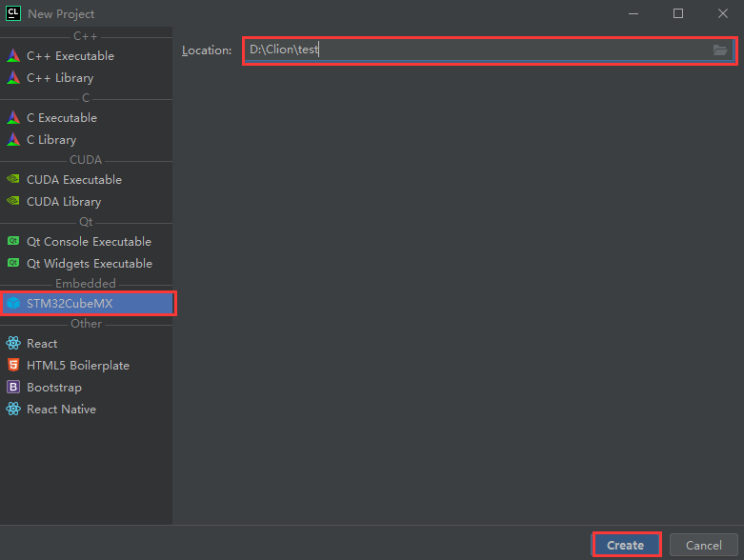This screenshot has width=744, height=560.
Task: Pick Qt Console Executable template
Action: pos(87,241)
